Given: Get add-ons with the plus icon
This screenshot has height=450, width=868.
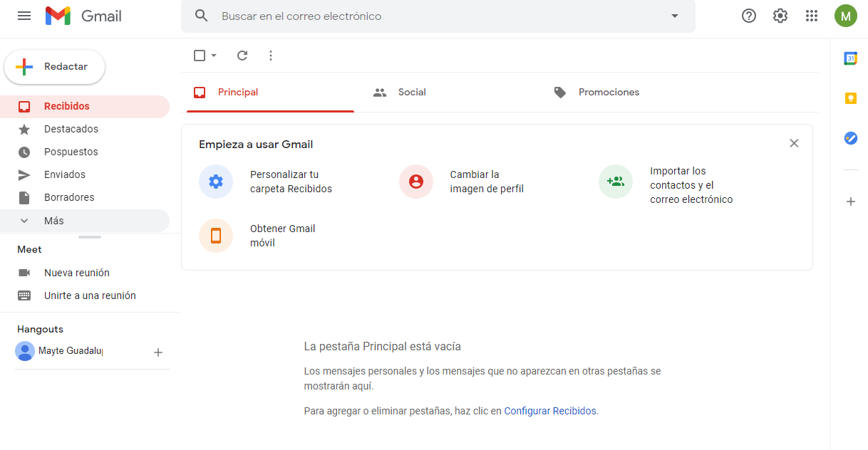Looking at the screenshot, I should (850, 202).
